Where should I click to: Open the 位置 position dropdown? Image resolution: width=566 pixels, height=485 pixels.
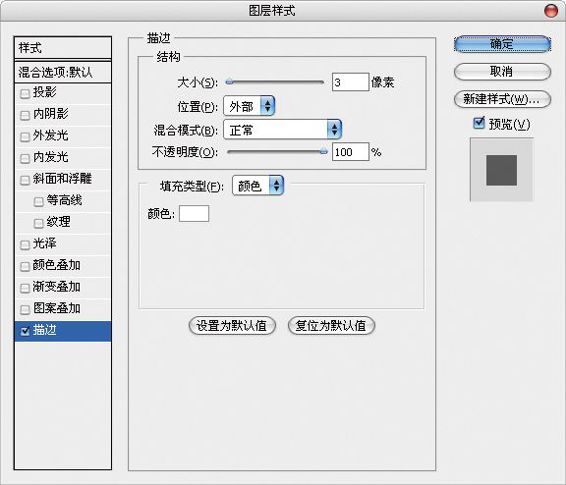click(249, 106)
